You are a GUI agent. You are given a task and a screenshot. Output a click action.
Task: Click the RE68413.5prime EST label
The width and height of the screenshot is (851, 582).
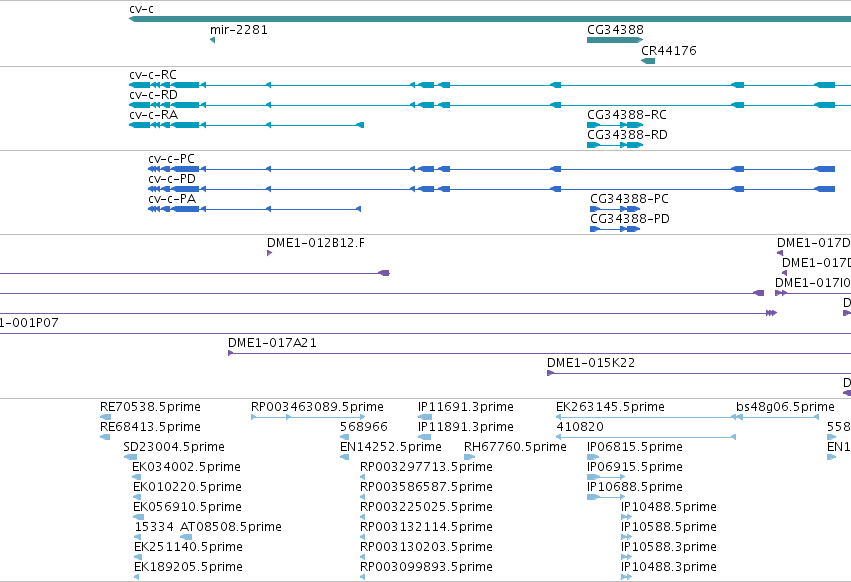point(150,427)
